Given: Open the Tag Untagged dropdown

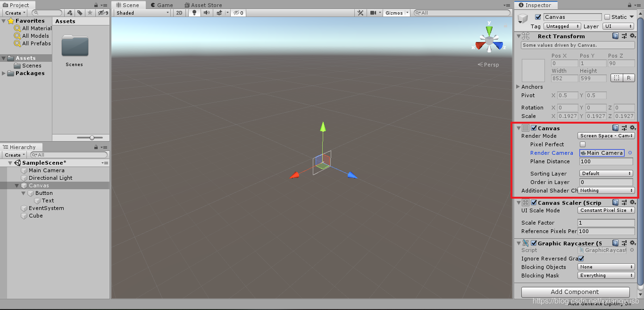Looking at the screenshot, I should click(x=563, y=26).
